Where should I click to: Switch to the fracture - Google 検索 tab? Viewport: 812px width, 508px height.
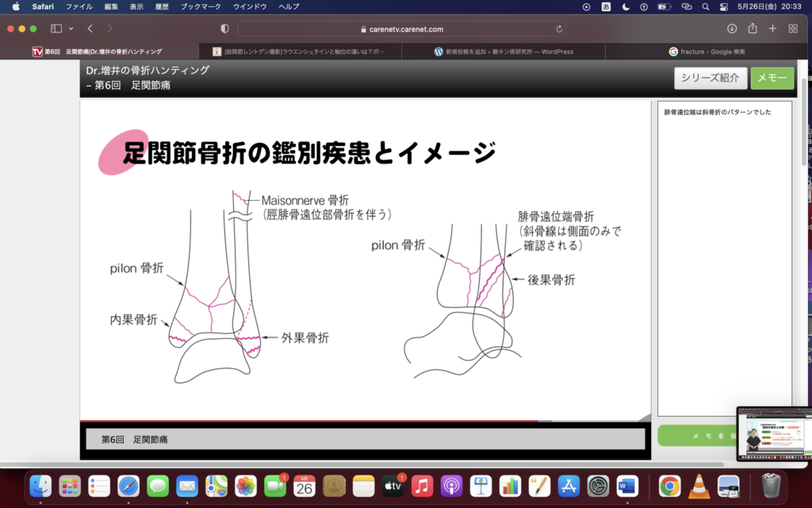click(707, 52)
